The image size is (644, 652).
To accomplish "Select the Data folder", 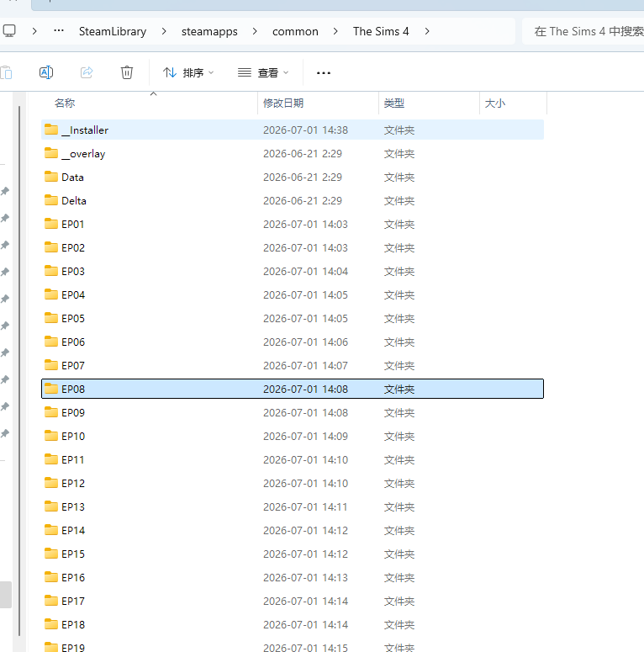I will click(x=293, y=178).
